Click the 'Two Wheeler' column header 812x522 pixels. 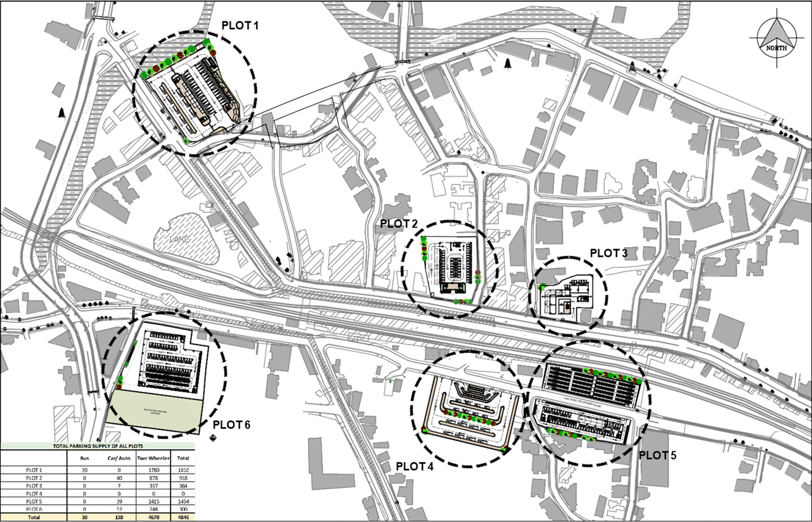[x=153, y=458]
